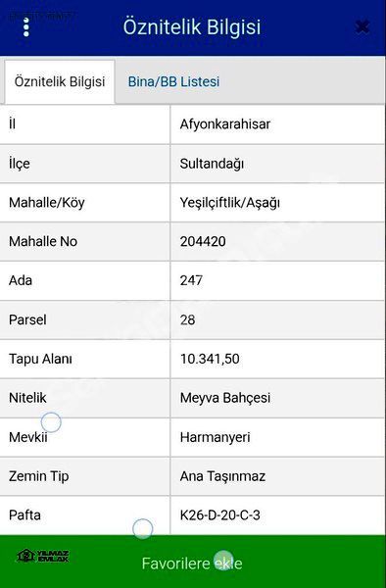Screen dimensions: 386x588
Task: Select the Pafta code K26-D-20-C-3
Action: [x=219, y=515]
